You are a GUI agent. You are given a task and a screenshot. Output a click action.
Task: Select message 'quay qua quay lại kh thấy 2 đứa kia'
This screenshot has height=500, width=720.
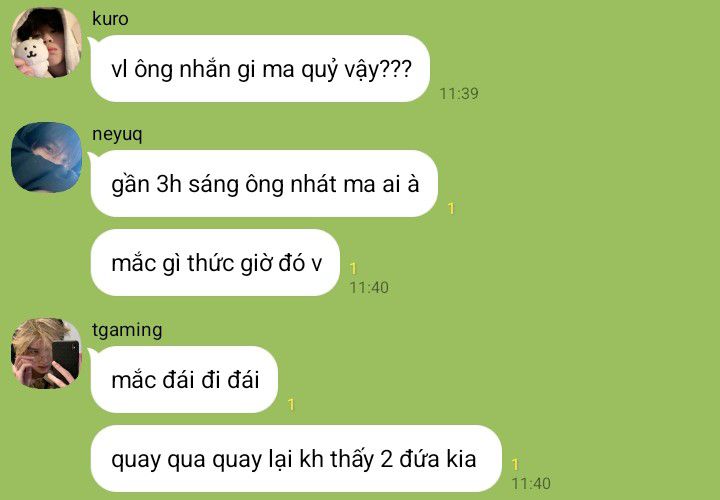296,459
